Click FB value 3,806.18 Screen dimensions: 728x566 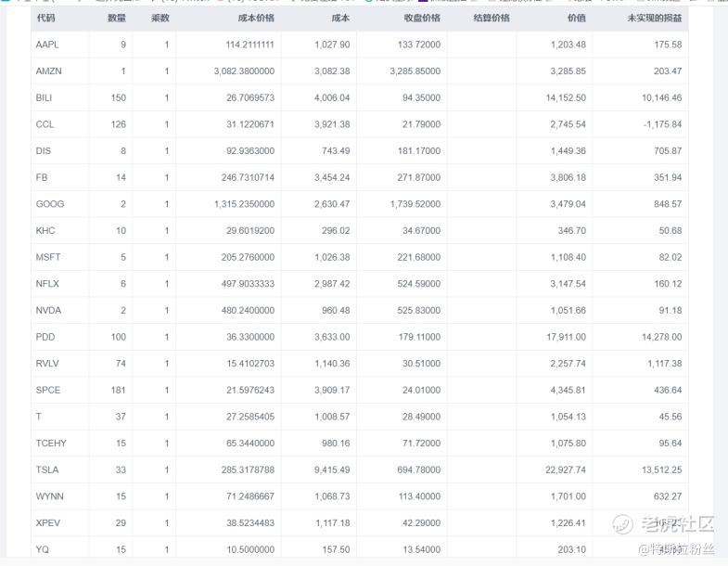pos(568,177)
